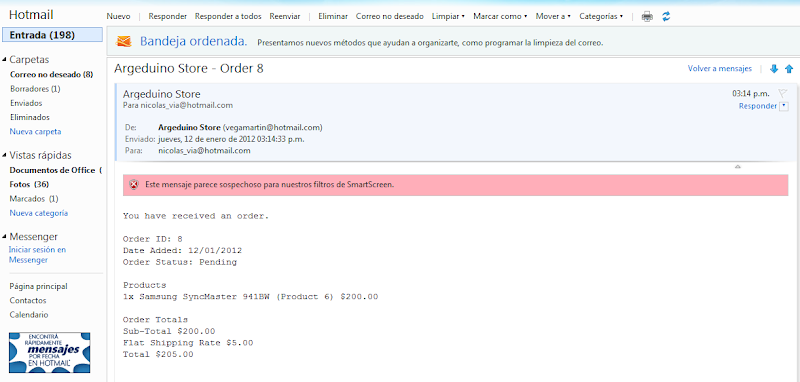Collapse the Carpetas section
Image resolution: width=800 pixels, height=382 pixels.
click(x=5, y=60)
